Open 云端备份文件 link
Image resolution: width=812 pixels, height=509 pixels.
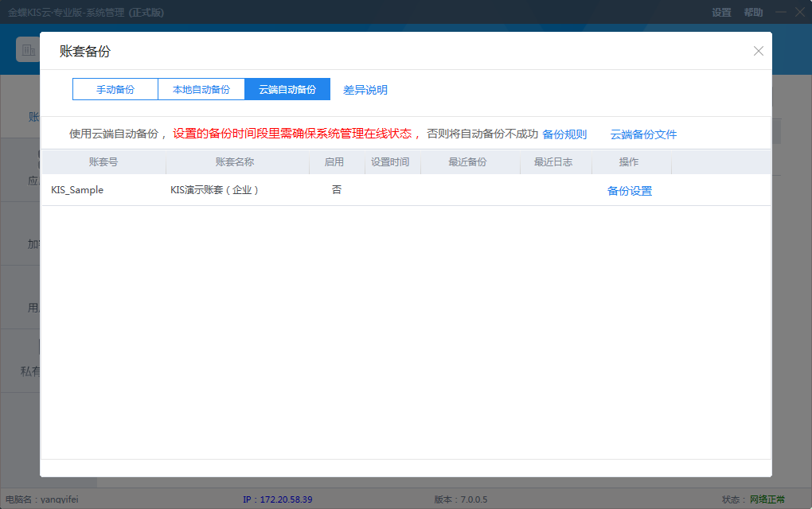[x=643, y=134]
